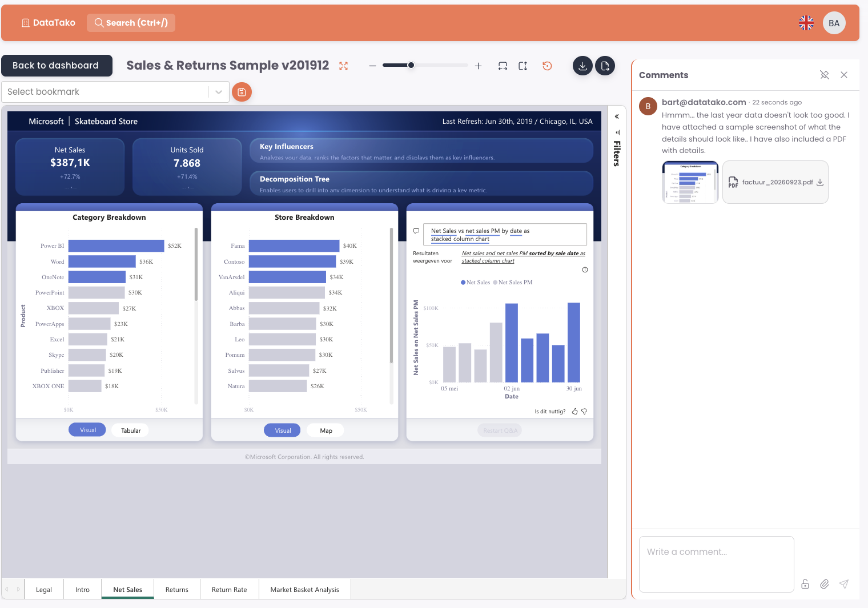
Task: Open the restated question link "Net sales and net sales PM sorted by sale date"
Action: pyautogui.click(x=524, y=257)
